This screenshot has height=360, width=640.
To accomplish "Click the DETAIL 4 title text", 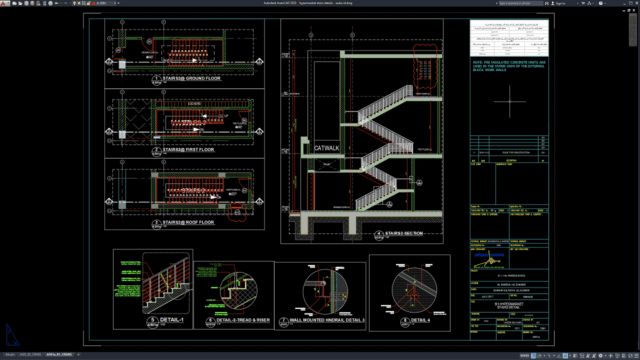I will pyautogui.click(x=421, y=320).
